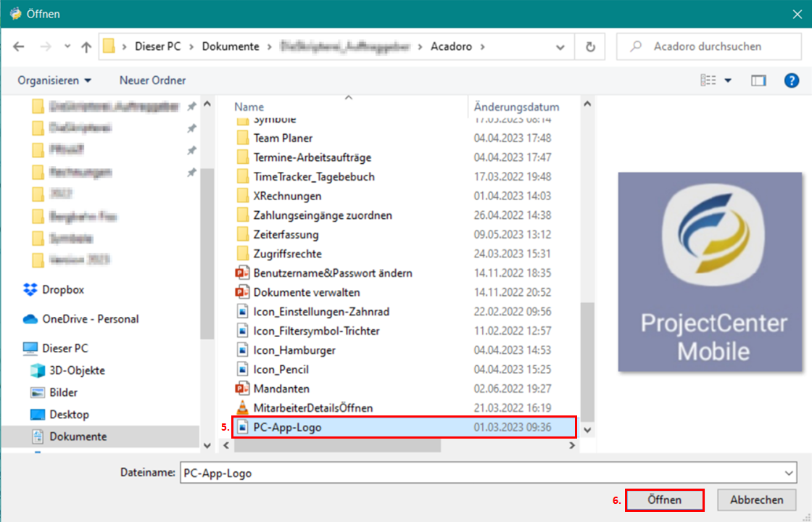812x522 pixels.
Task: Click the Back navigation arrow
Action: tap(19, 46)
